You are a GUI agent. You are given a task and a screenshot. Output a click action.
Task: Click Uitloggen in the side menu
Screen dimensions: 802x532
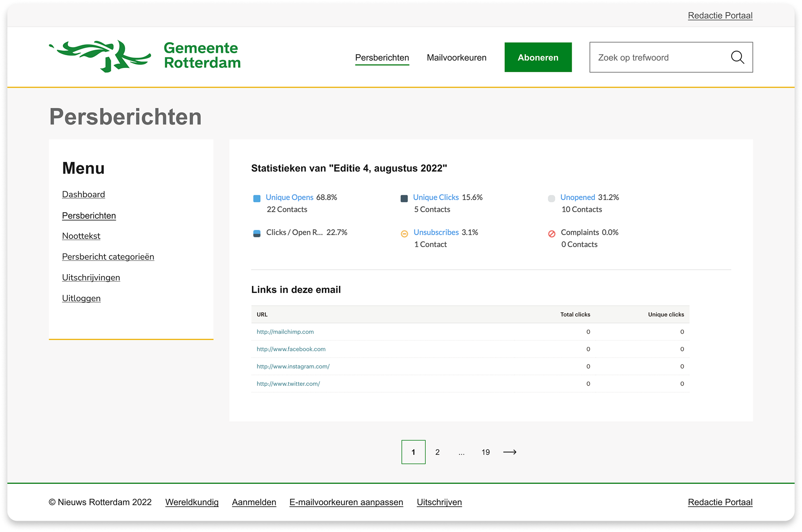point(81,298)
